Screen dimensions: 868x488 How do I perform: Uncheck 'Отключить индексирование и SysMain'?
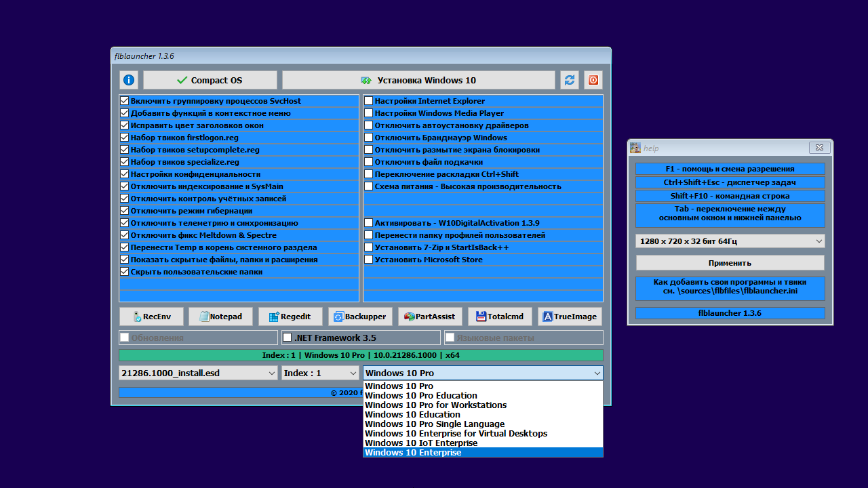pos(124,186)
